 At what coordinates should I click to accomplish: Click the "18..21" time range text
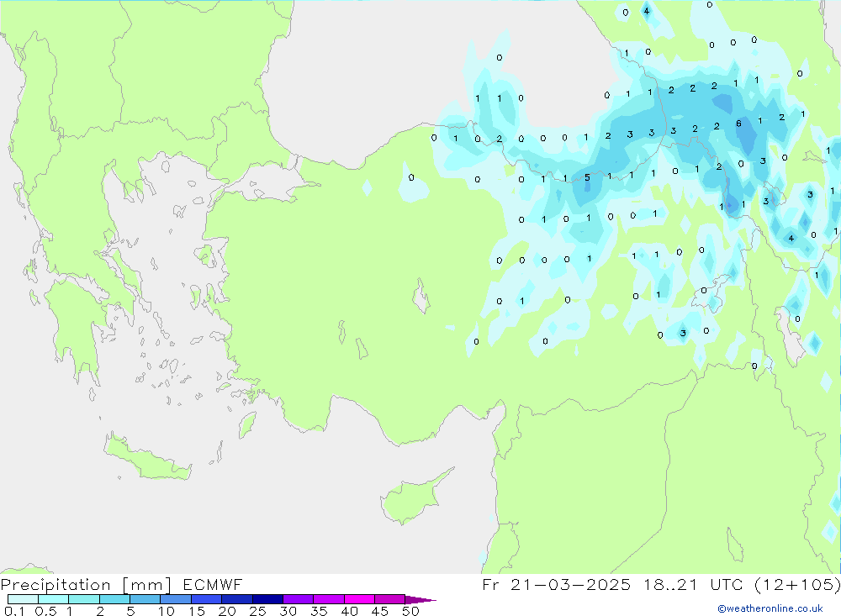click(x=670, y=584)
